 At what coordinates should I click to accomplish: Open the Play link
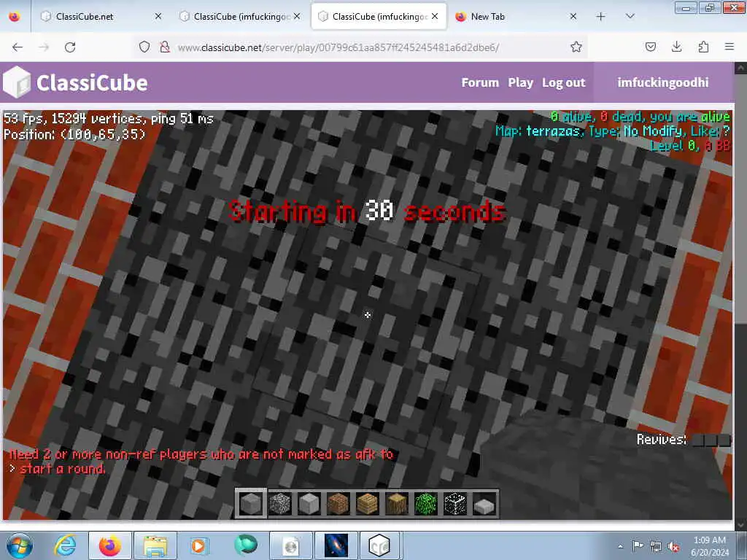pyautogui.click(x=520, y=82)
